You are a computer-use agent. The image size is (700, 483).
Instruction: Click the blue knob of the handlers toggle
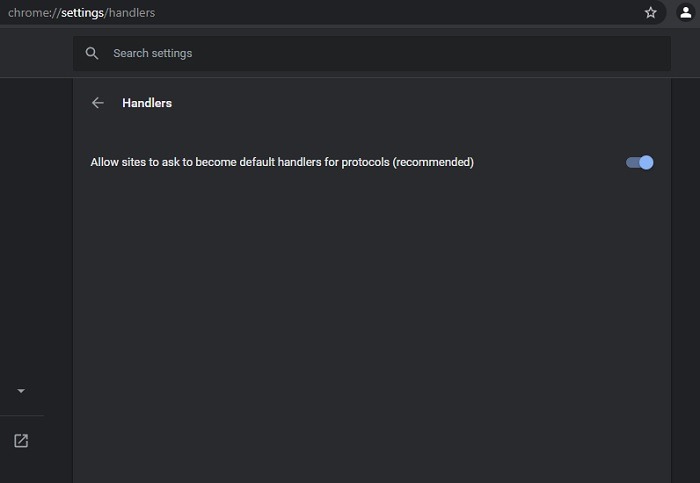pos(646,162)
